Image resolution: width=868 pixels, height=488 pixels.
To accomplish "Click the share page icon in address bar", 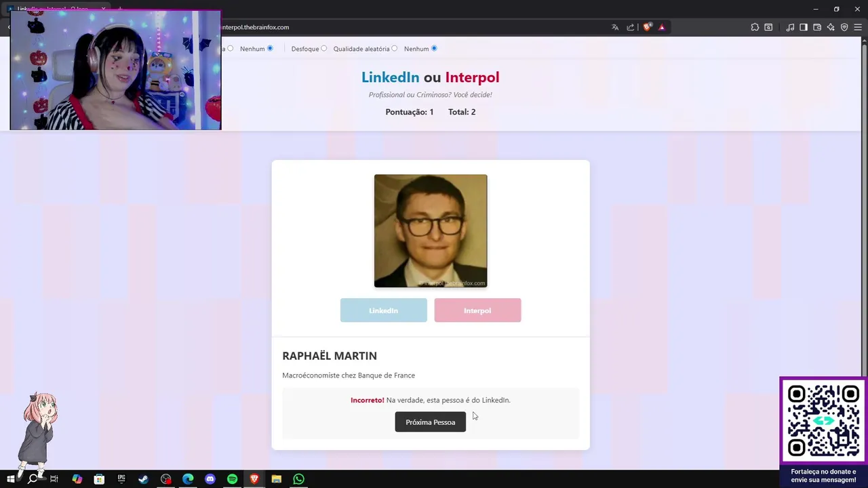I will [x=631, y=27].
